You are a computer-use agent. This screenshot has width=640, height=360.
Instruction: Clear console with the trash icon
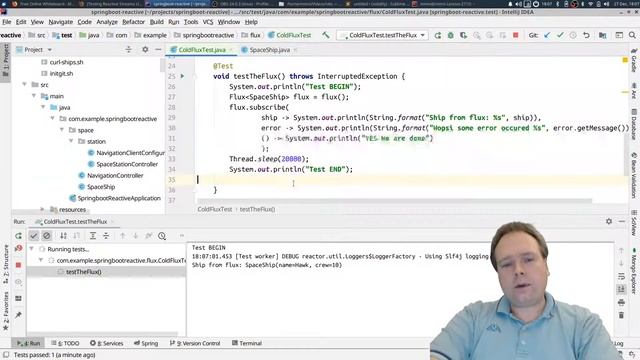[621, 315]
